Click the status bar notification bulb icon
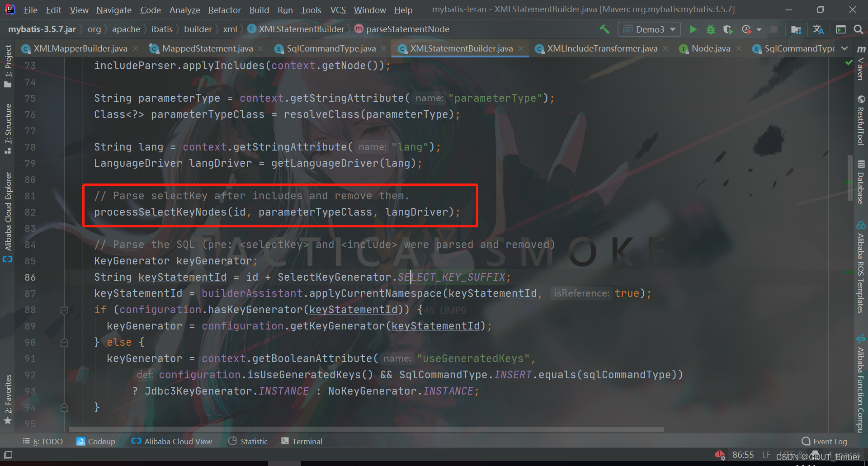 click(720, 455)
